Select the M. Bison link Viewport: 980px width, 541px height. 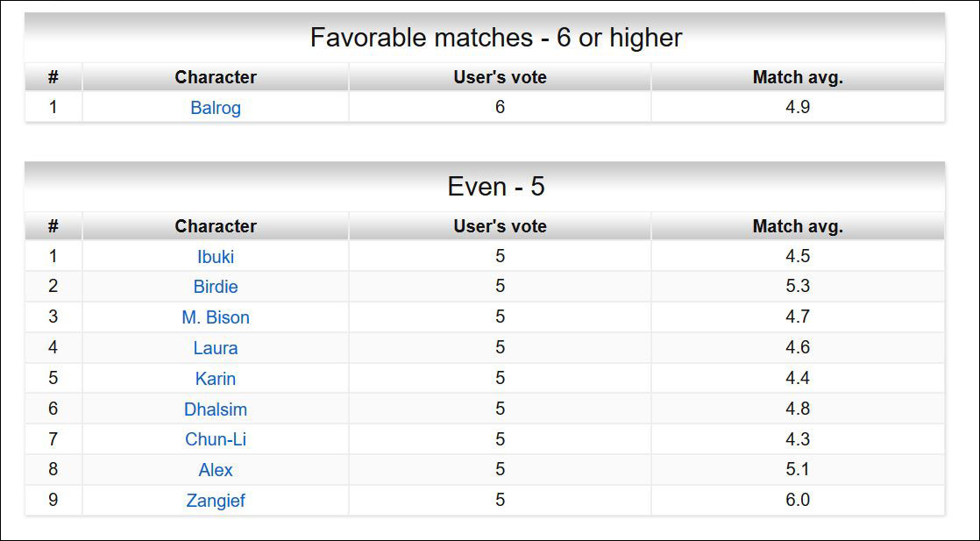click(x=215, y=317)
